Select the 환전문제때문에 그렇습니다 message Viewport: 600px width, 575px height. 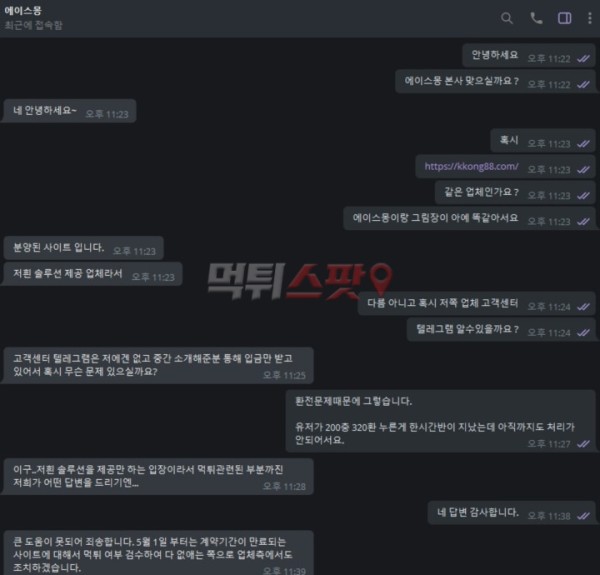[440, 421]
